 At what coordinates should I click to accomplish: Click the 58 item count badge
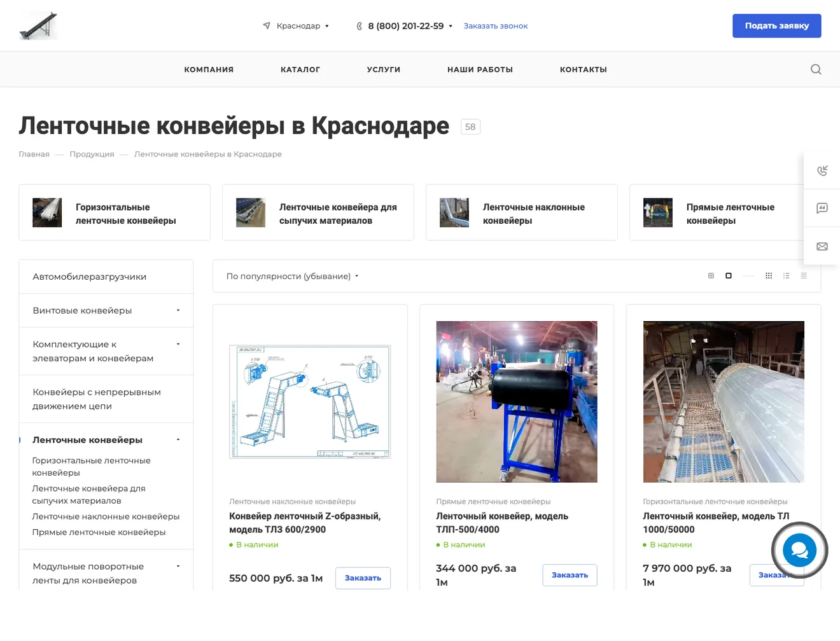tap(470, 127)
